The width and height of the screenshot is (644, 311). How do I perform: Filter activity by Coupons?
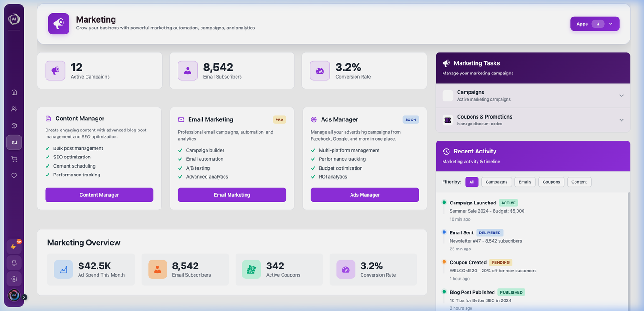[551, 182]
